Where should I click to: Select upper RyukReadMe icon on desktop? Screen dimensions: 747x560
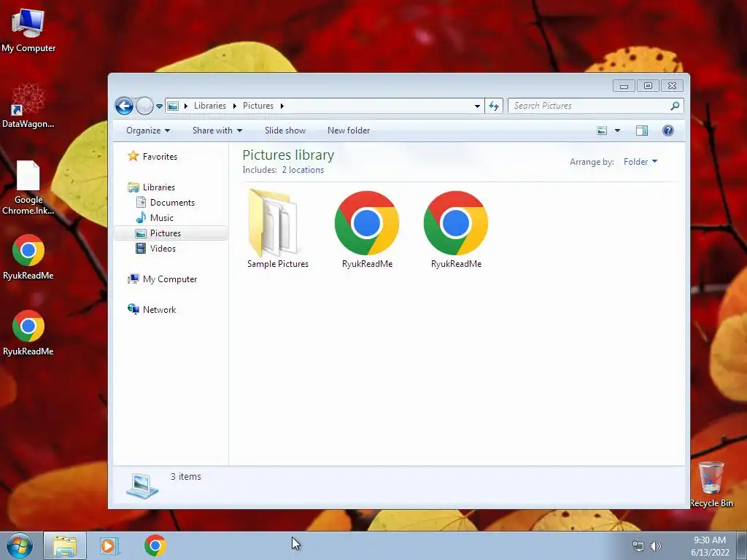tap(28, 257)
